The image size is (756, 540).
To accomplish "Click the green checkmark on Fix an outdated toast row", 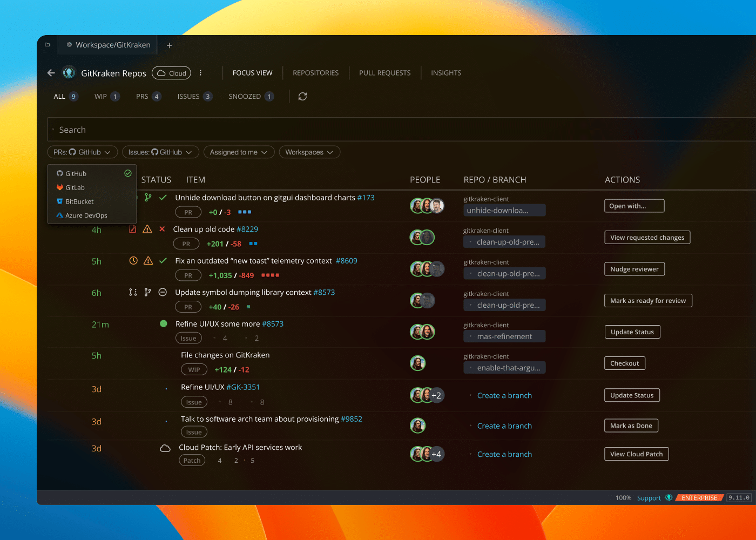I will (x=163, y=261).
